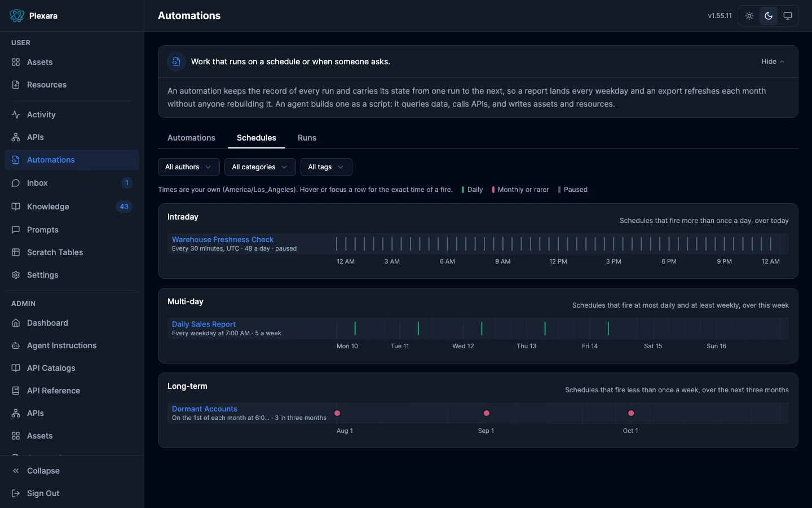
Task: Open the All authors filter dropdown
Action: (x=189, y=167)
